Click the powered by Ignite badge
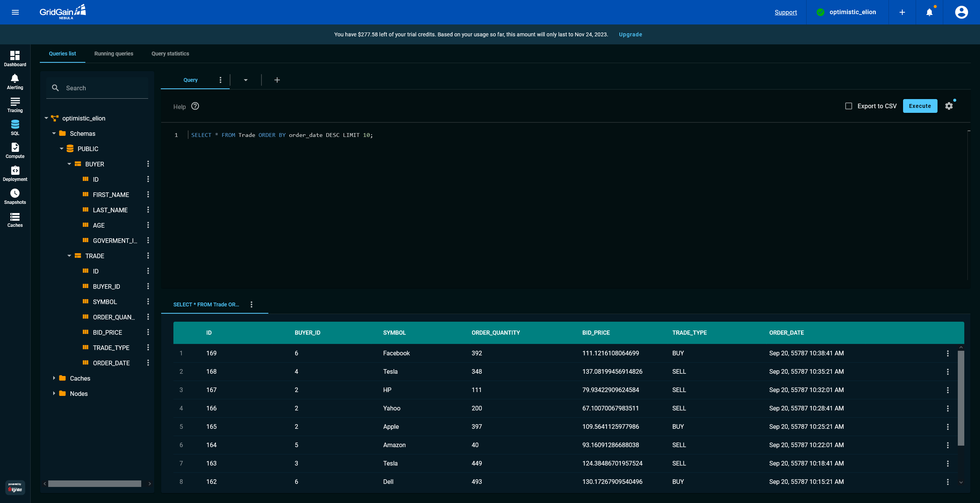The width and height of the screenshot is (980, 503). (x=15, y=487)
